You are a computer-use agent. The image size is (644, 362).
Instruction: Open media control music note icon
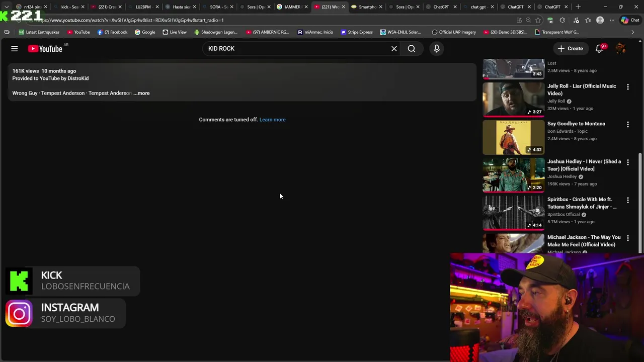tap(576, 20)
